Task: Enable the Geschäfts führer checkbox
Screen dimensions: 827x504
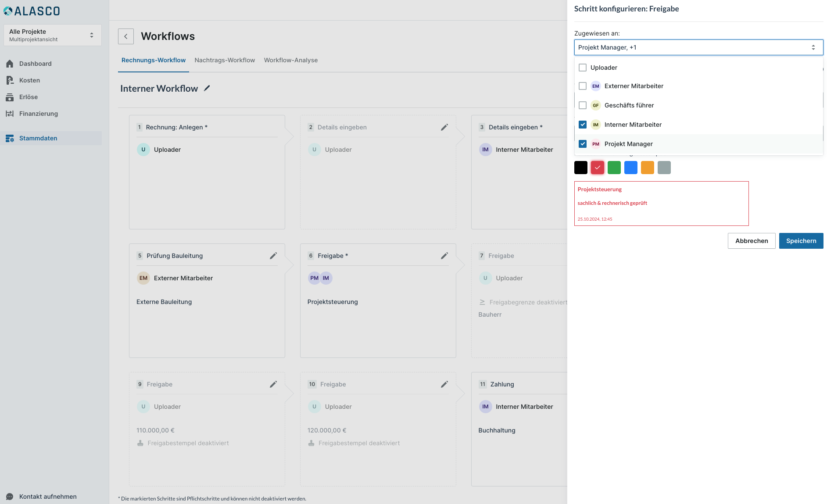Action: (583, 105)
